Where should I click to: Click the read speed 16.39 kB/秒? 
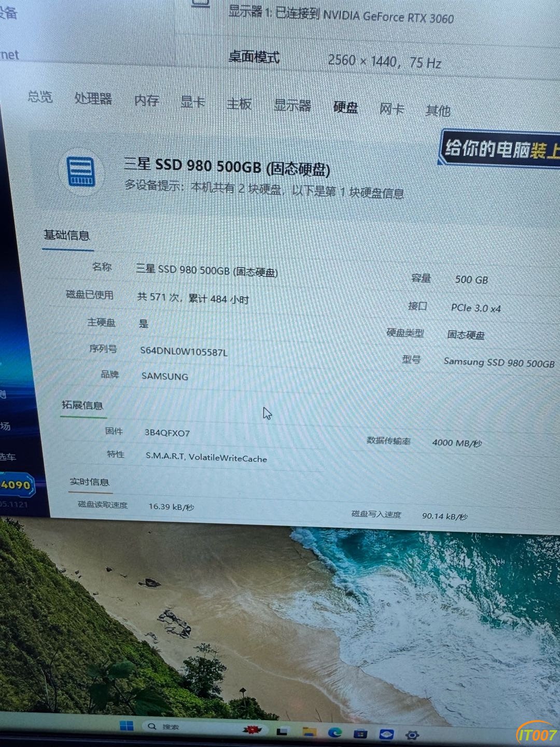(171, 506)
